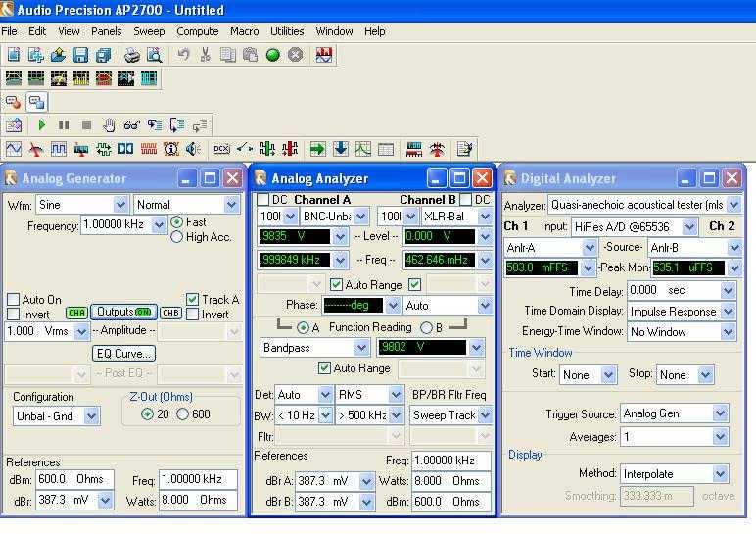Screen dimensions: 756x534
Task: Open the File menu
Action: 9,31
